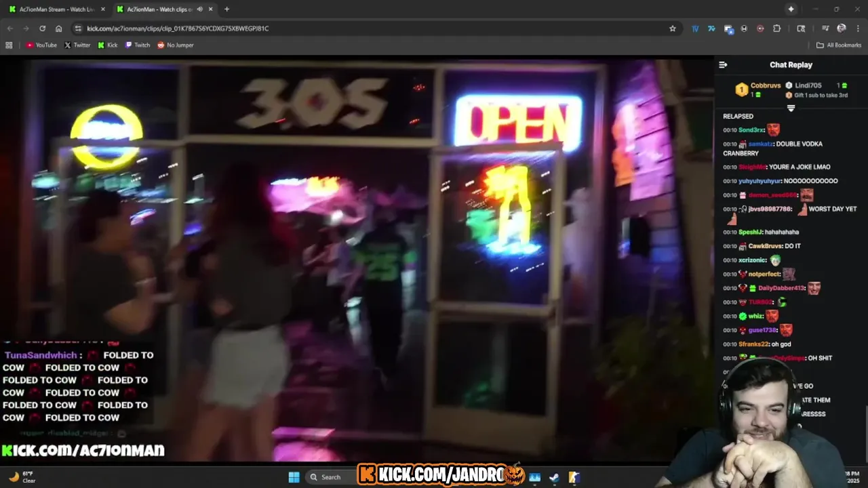Focus the address bar URL

[178, 28]
